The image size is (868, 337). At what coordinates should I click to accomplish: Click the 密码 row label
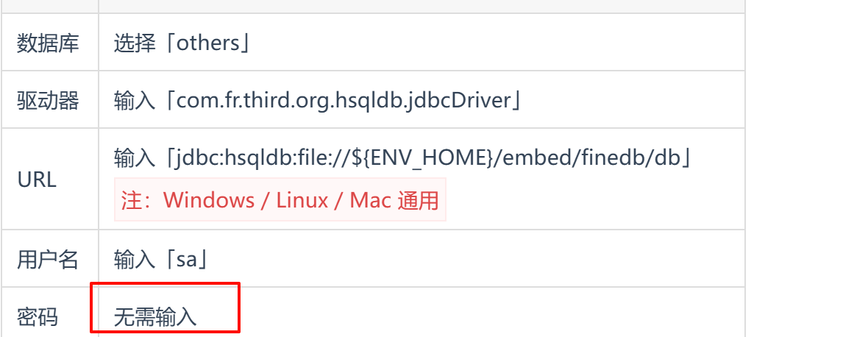click(x=38, y=318)
